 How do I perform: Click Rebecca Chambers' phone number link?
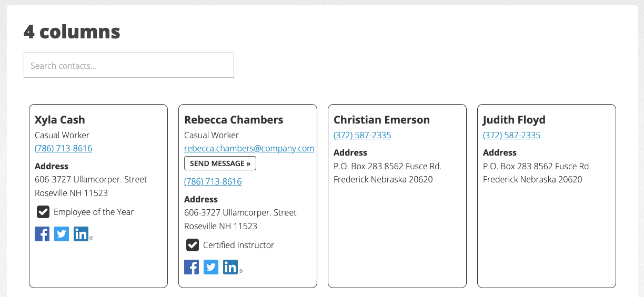pyautogui.click(x=213, y=182)
